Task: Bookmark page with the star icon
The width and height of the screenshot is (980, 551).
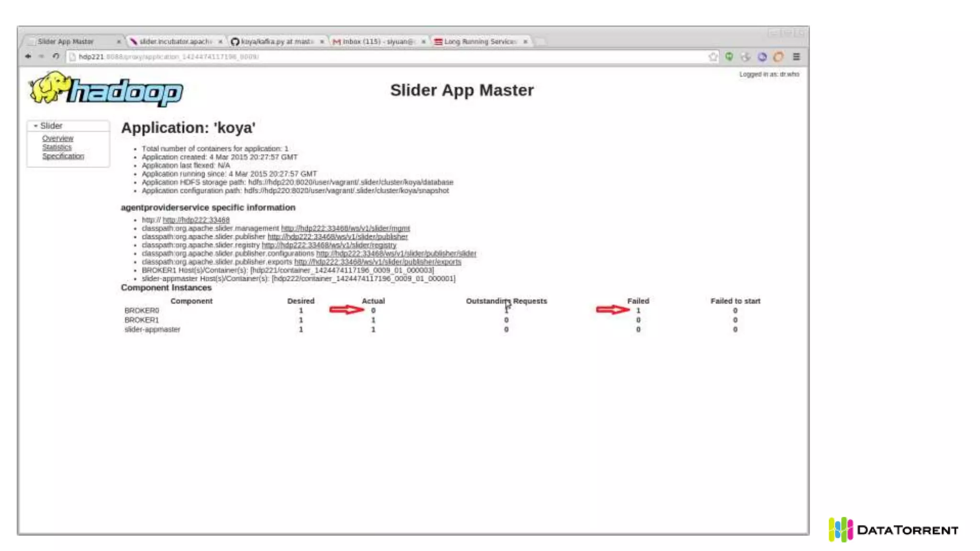Action: coord(713,57)
